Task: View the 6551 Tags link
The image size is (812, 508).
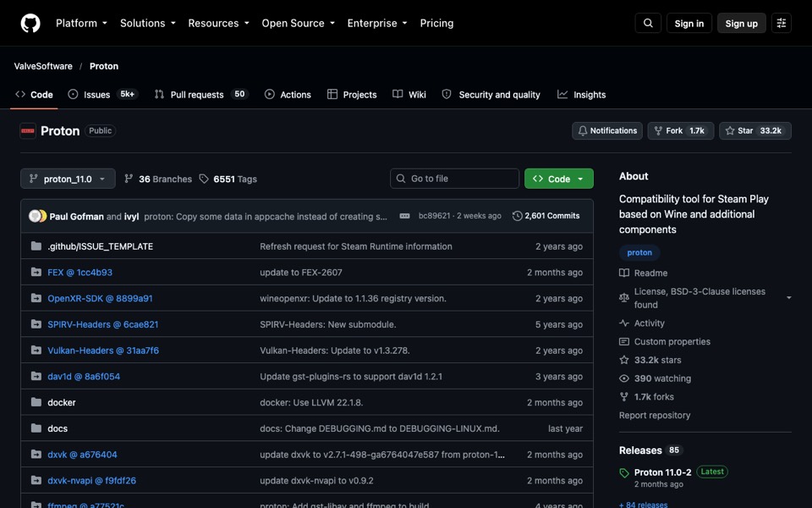Action: [x=228, y=179]
